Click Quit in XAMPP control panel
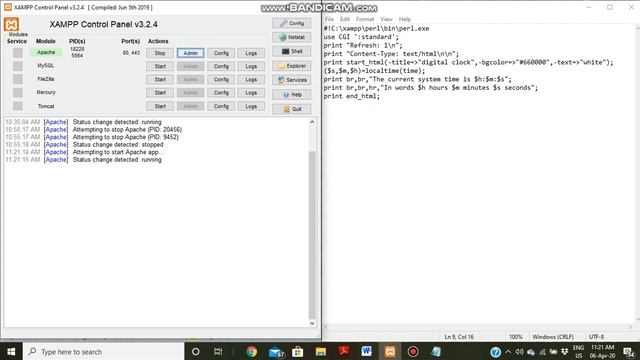This screenshot has width=640, height=360. tap(291, 109)
